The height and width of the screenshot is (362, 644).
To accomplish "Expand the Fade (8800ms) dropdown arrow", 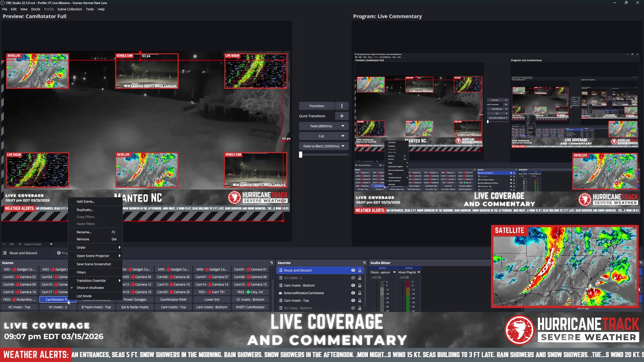I will tap(343, 126).
